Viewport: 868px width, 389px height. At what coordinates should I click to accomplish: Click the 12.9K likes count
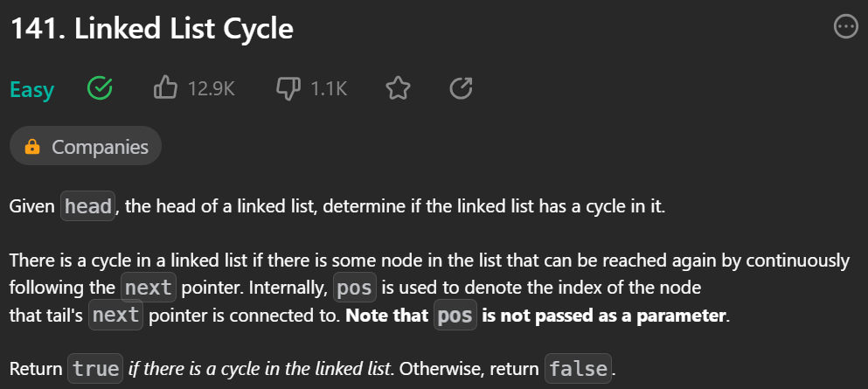click(x=211, y=89)
